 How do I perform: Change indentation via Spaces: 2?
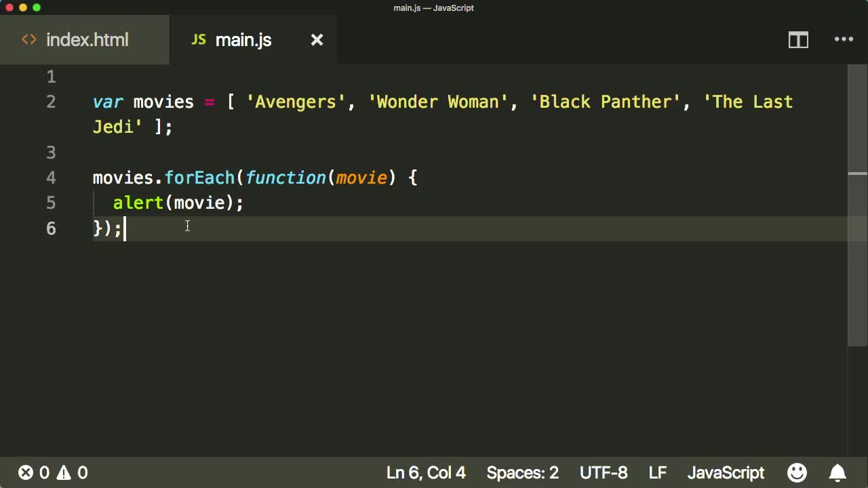tap(522, 472)
